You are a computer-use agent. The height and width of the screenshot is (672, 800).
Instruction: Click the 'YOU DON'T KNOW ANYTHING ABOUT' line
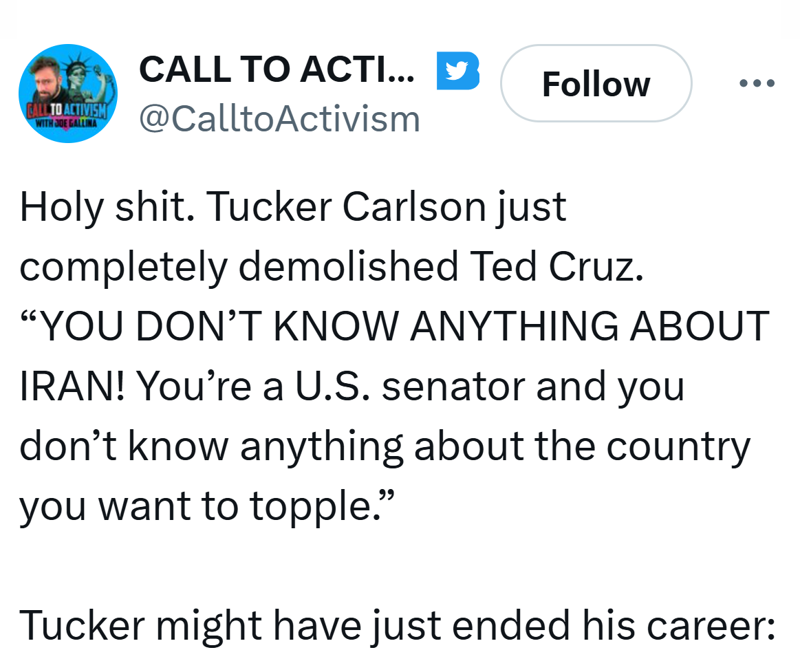pos(394,326)
